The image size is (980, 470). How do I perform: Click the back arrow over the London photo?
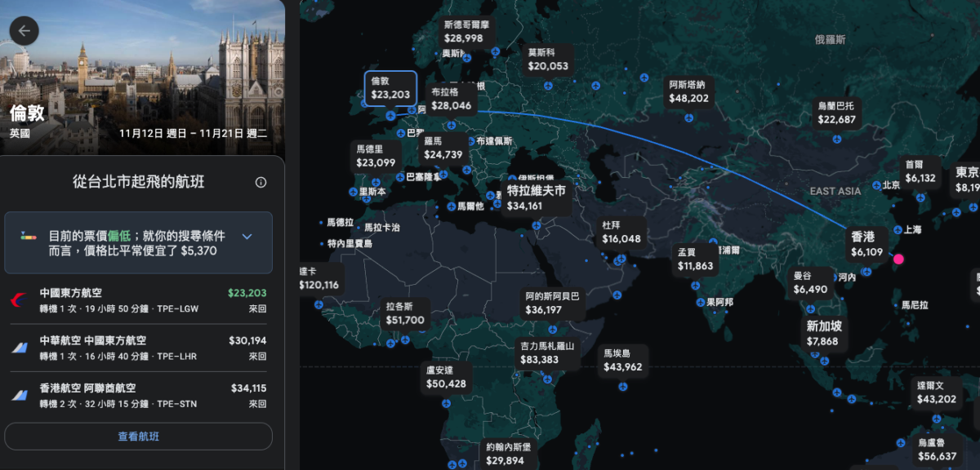tap(25, 30)
